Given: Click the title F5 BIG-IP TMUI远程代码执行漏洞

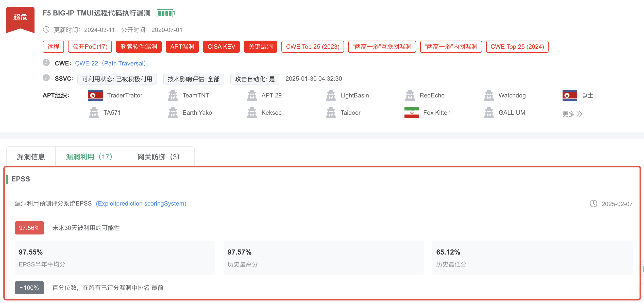Looking at the screenshot, I should tap(97, 13).
